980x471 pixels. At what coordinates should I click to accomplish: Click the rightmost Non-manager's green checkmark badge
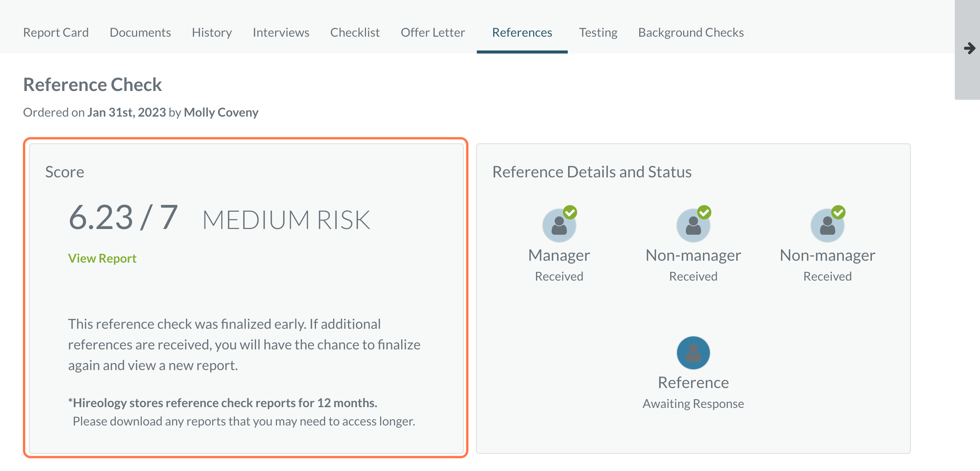838,212
